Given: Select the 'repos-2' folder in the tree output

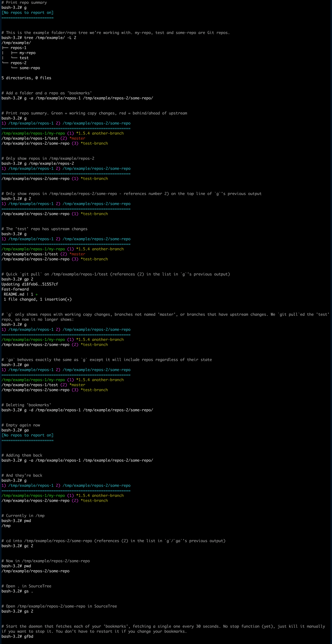Looking at the screenshot, I should (x=19, y=63).
